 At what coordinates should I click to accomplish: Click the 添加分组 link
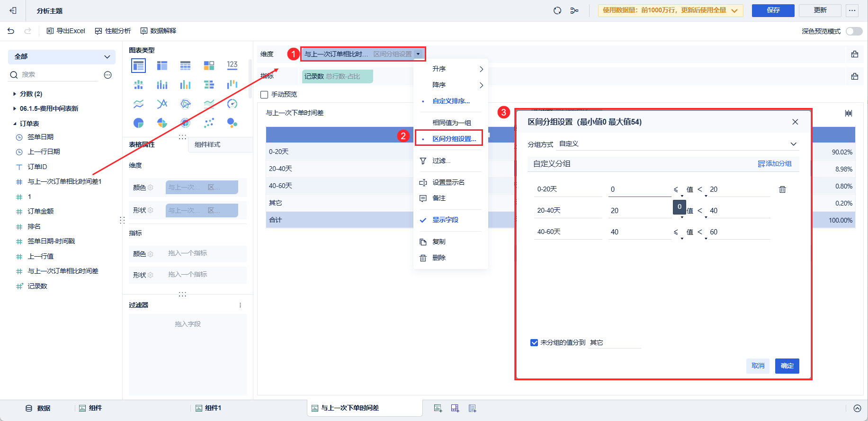(775, 164)
